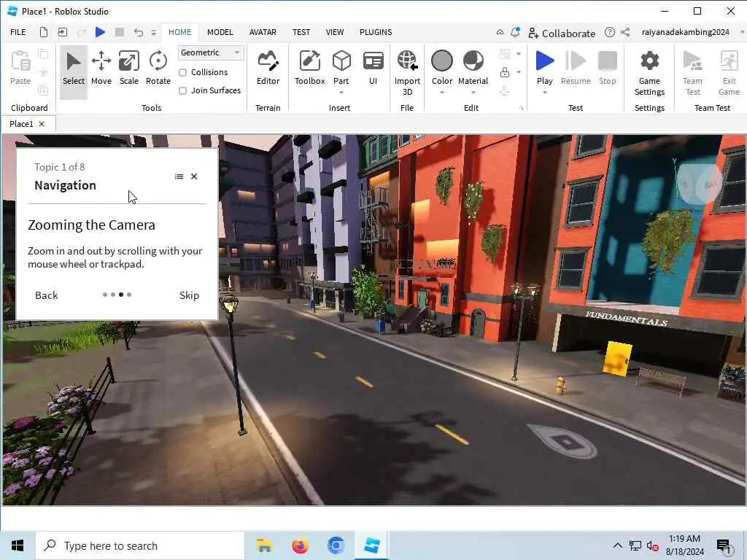Click the new file icon in quick access bar
This screenshot has height=560, width=747.
pos(43,32)
